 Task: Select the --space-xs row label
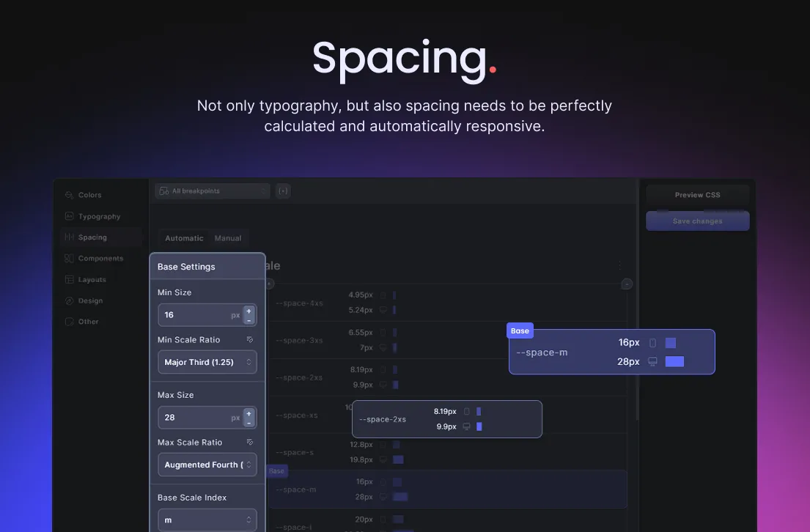[297, 415]
